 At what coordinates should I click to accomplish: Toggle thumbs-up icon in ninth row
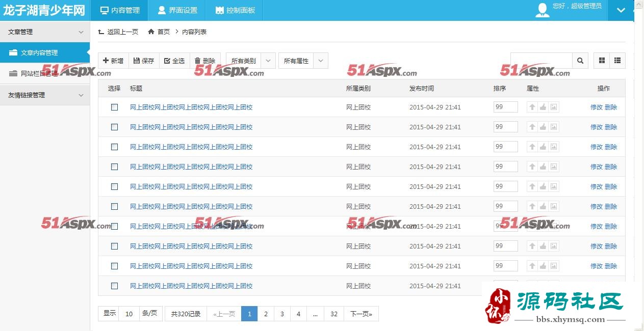click(x=543, y=266)
